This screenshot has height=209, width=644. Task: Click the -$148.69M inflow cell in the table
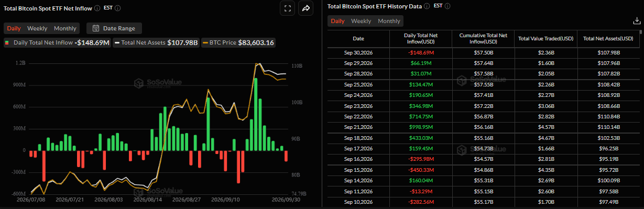pos(420,53)
